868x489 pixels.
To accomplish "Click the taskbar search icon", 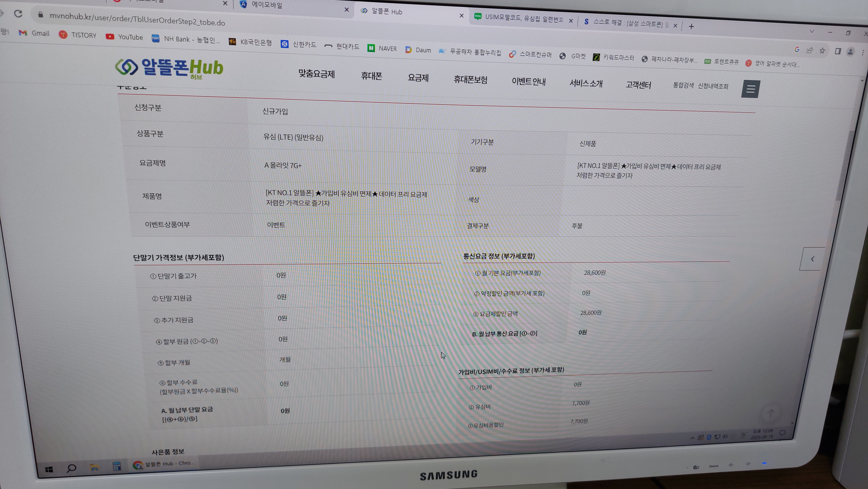I will (x=72, y=468).
